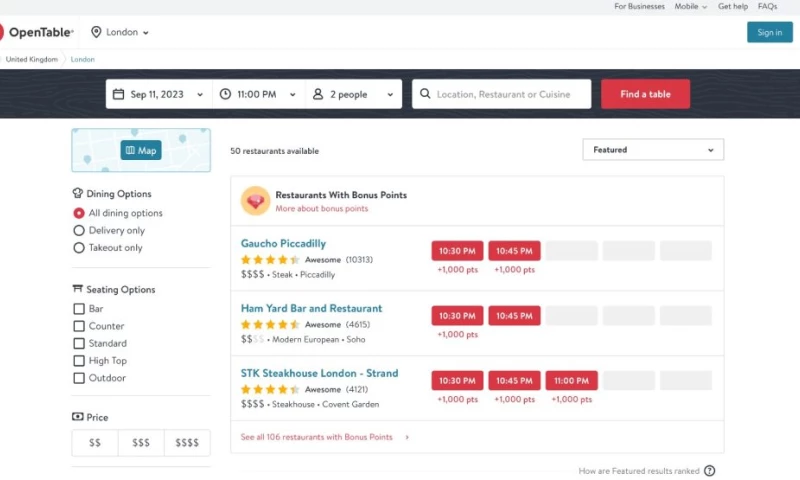
Task: Click the '50 restaurants available' text
Action: click(274, 151)
